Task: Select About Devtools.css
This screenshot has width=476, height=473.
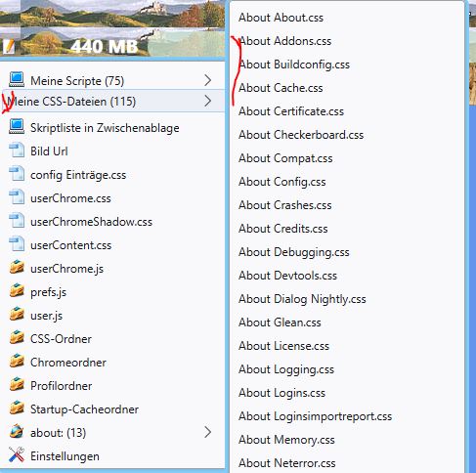Action: coord(347,276)
